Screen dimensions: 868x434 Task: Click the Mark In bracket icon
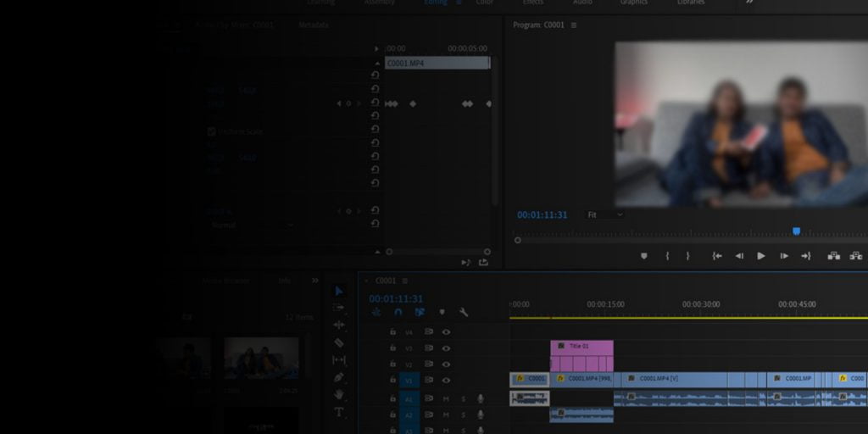click(x=667, y=256)
